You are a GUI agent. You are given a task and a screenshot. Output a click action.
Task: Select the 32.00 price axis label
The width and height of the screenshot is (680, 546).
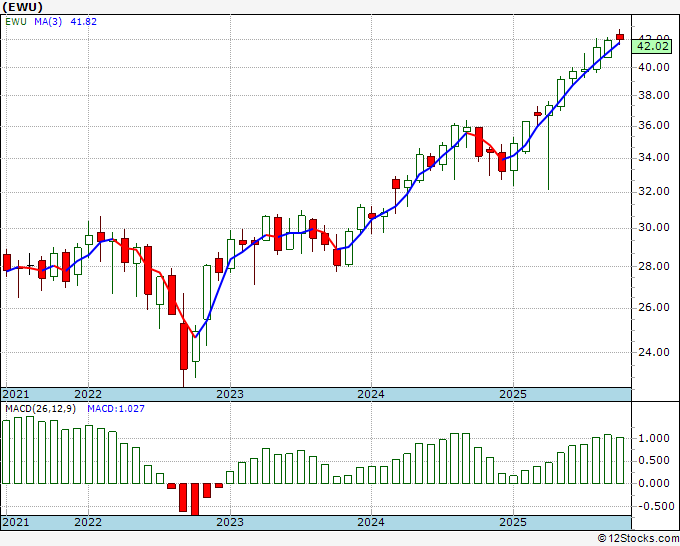tap(654, 191)
